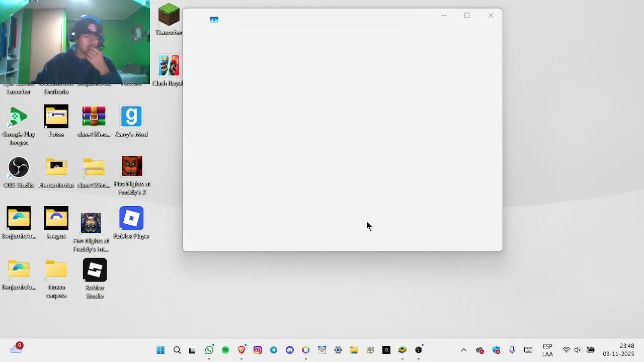Switch to OBS Studio in the taskbar
Image resolution: width=644 pixels, height=362 pixels.
tap(419, 350)
